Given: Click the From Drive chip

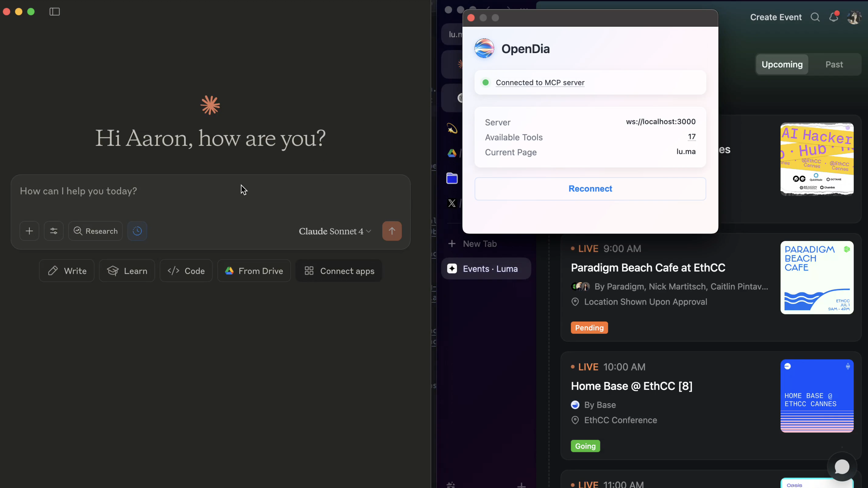Looking at the screenshot, I should (254, 271).
